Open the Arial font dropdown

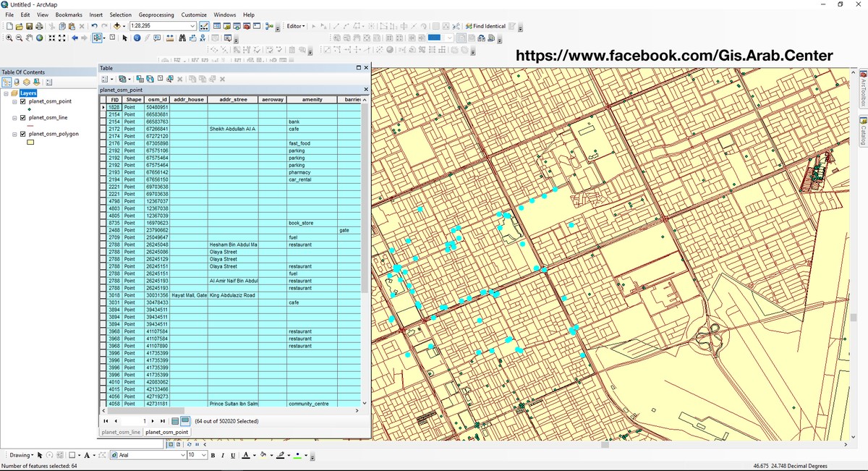tap(182, 455)
